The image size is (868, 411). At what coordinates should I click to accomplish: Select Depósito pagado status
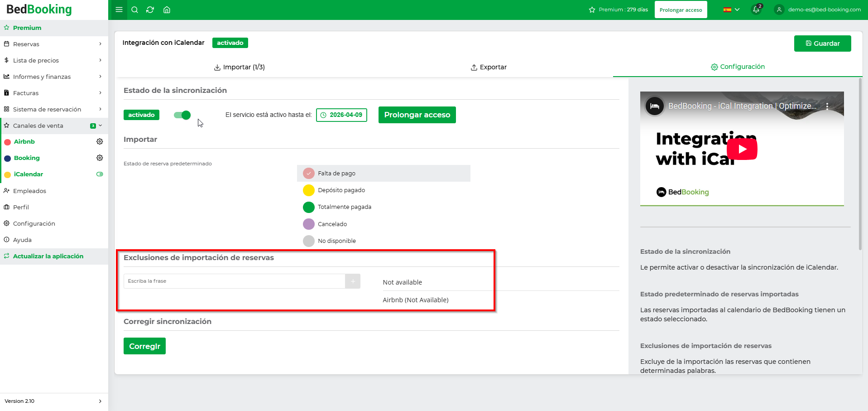384,190
